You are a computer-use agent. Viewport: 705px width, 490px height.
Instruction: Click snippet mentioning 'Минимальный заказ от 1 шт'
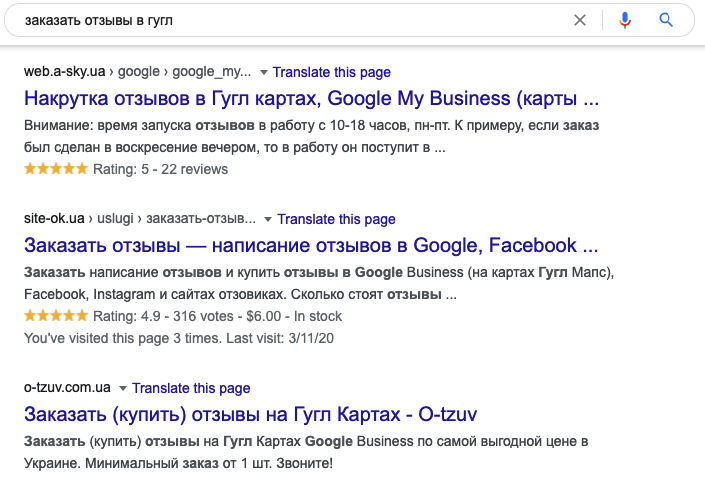click(x=306, y=452)
